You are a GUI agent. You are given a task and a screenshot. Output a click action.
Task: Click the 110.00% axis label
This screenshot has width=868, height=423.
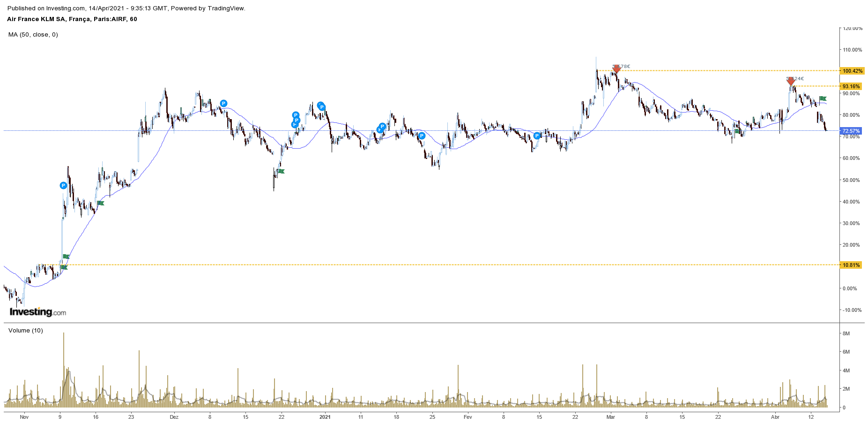click(x=853, y=50)
